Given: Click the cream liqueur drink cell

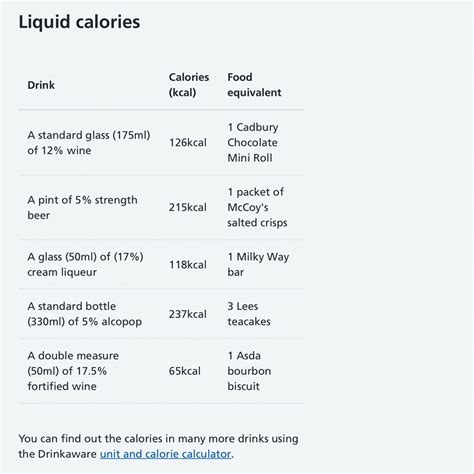Looking at the screenshot, I should click(x=85, y=264).
